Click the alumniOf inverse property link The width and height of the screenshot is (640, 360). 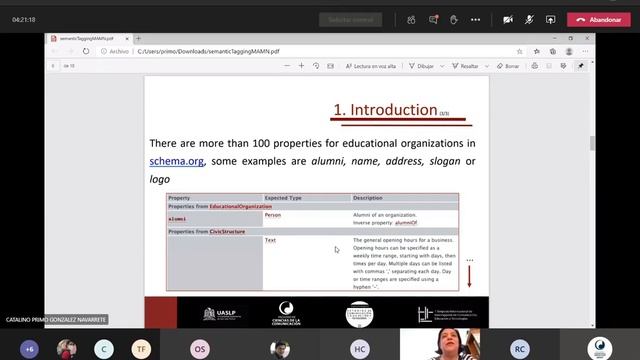point(406,223)
